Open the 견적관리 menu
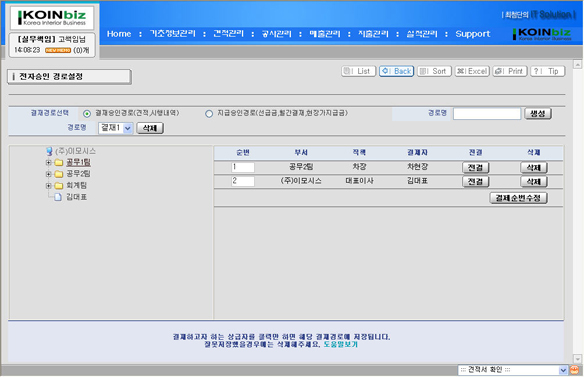 click(x=228, y=34)
